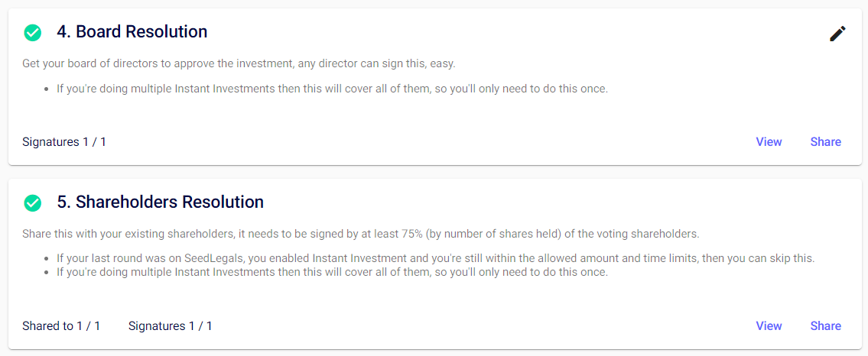This screenshot has height=356, width=868.
Task: Click 'Shared to 1 / 1' status
Action: tap(61, 326)
